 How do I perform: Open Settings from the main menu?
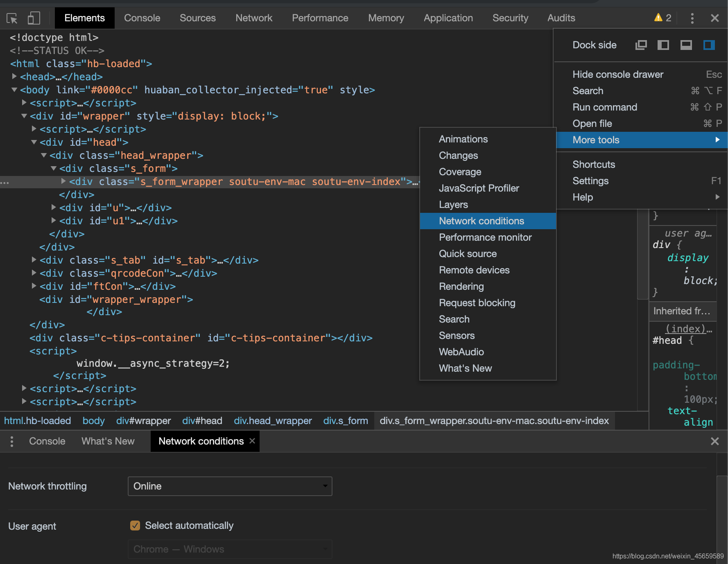pos(642,181)
